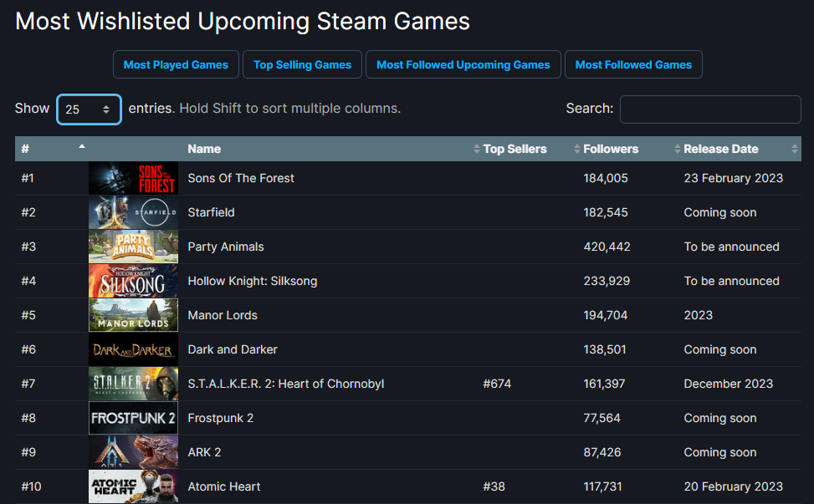Open S.T.A.L.K.E.R. 2: Heart of Chornobyl link
The height and width of the screenshot is (504, 814).
[x=285, y=384]
